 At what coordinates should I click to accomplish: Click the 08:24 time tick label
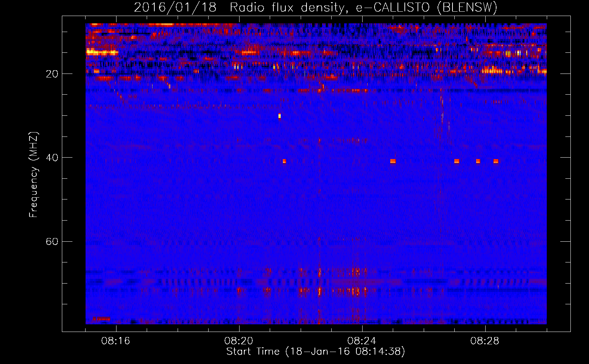click(x=362, y=341)
